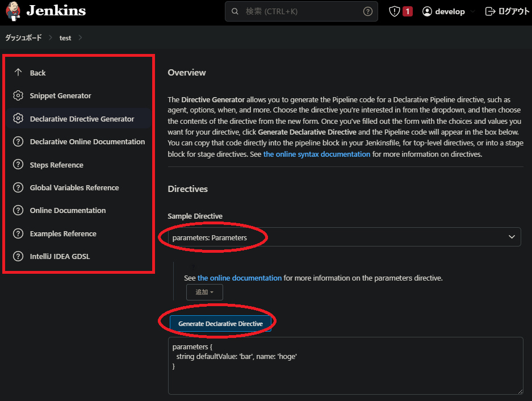Open the search help question-mark icon

pos(368,11)
